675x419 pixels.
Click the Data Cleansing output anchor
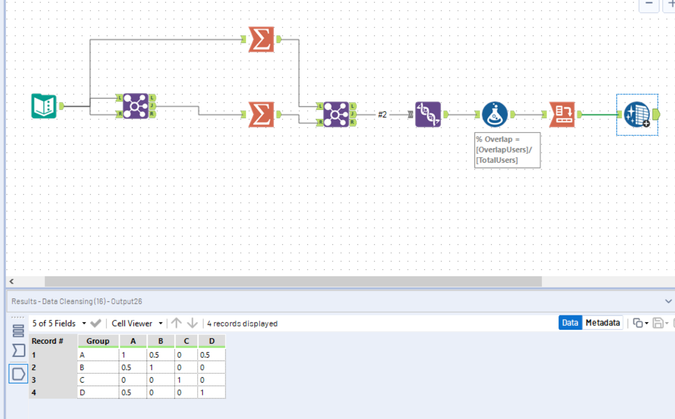[x=656, y=114]
